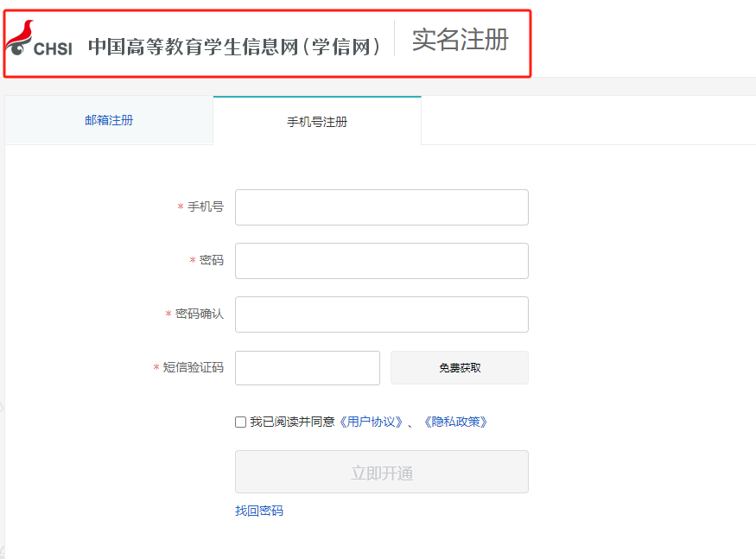
Task: Tick the agreement checkbox
Action: coord(240,422)
